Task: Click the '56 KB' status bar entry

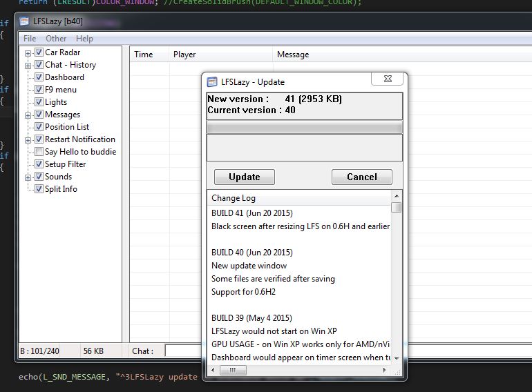Action: click(93, 351)
